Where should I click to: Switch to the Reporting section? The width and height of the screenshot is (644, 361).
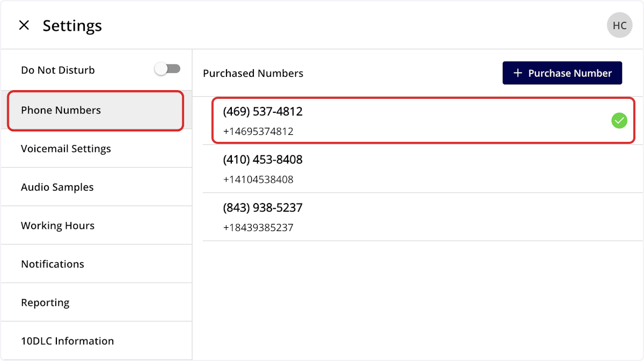(96, 302)
